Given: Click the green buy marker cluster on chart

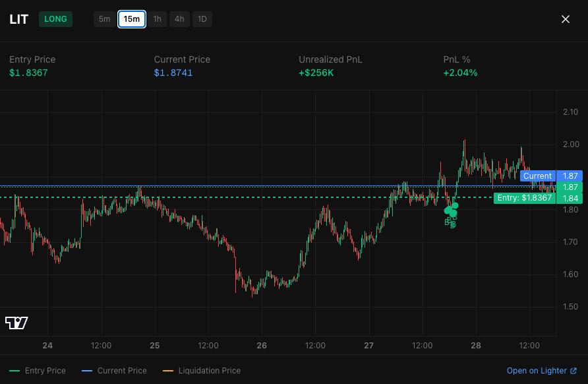Looking at the screenshot, I should (451, 210).
